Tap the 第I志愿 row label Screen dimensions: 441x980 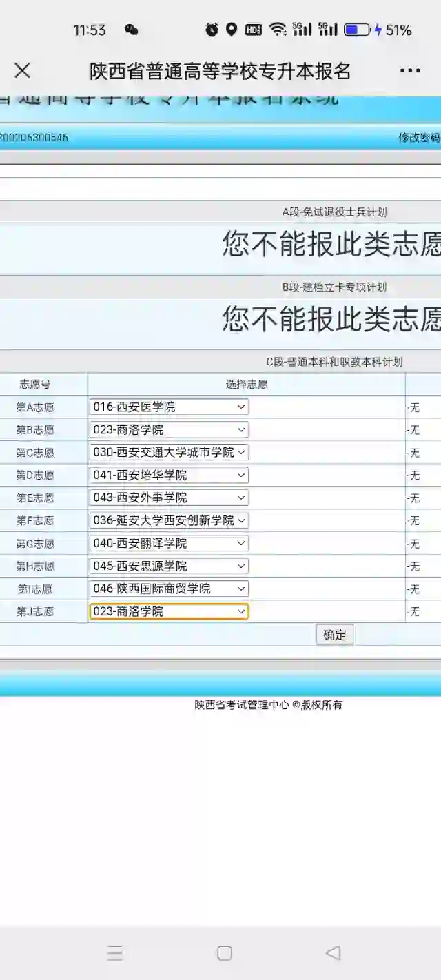[35, 589]
